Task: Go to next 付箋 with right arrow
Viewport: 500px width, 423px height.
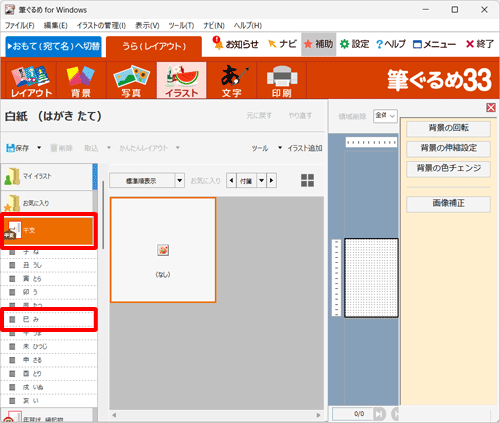Action: point(271,181)
